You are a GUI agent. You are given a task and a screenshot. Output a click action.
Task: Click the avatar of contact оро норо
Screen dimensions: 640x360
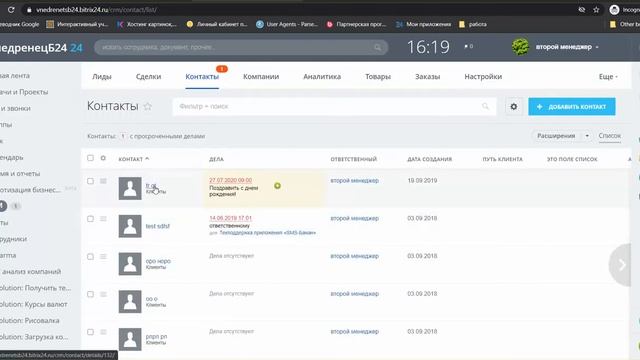[x=130, y=264]
